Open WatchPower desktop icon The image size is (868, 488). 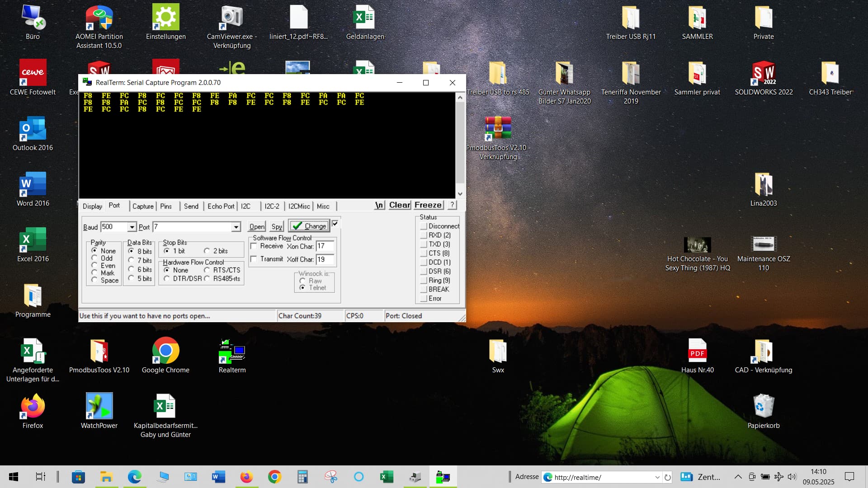99,411
